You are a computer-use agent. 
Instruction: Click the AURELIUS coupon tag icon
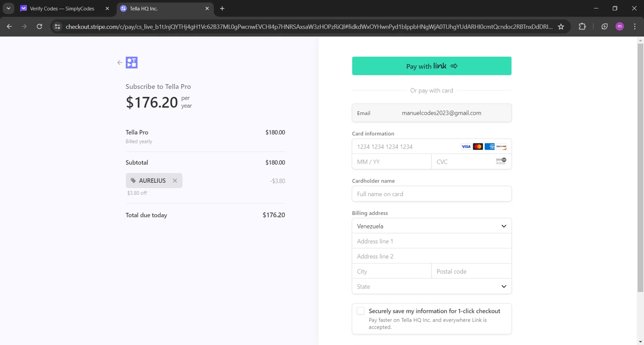coord(133,181)
